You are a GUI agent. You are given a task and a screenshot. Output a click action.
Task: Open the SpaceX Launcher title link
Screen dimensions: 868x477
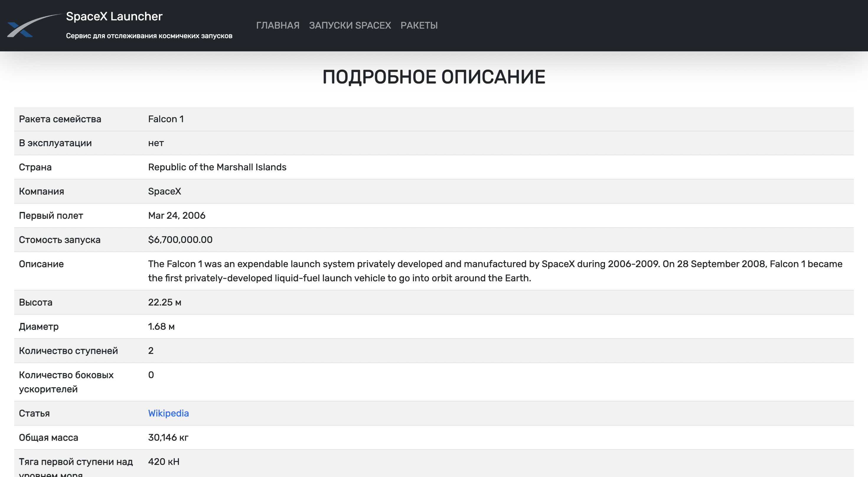tap(114, 16)
